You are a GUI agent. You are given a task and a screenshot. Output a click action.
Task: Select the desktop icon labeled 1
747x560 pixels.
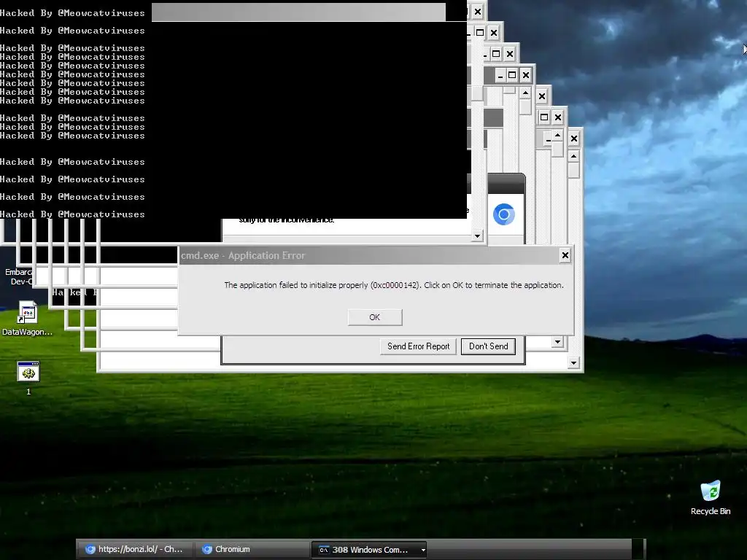[28, 378]
